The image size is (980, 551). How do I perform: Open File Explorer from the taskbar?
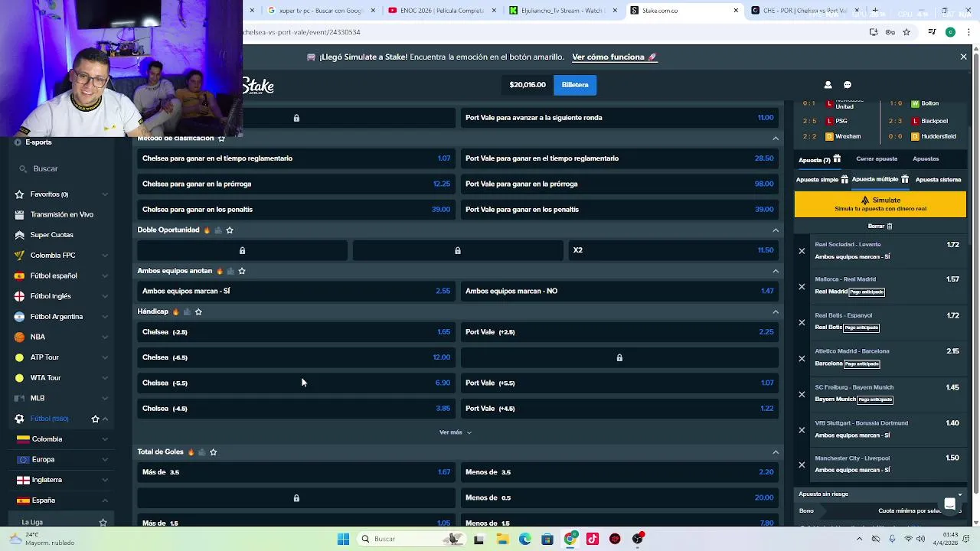pyautogui.click(x=502, y=539)
